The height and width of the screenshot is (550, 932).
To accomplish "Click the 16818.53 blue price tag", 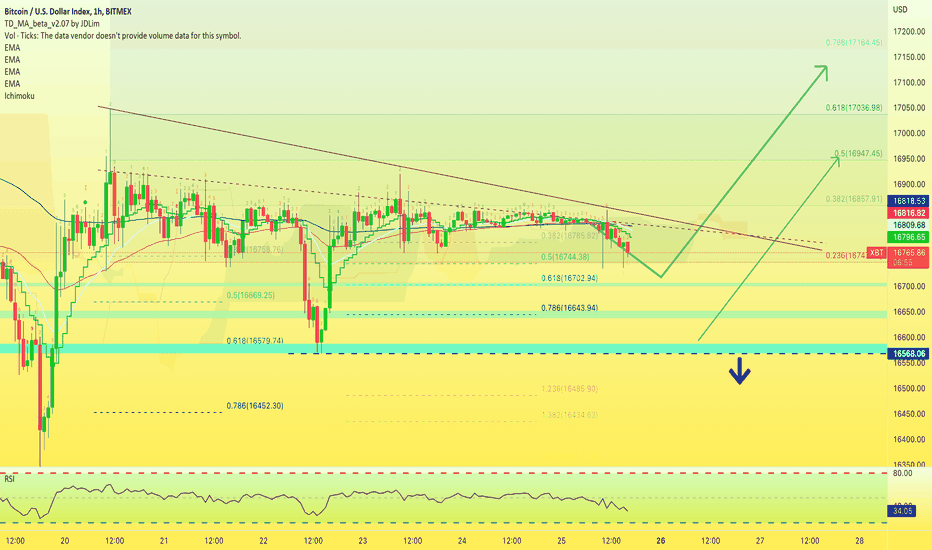I will (x=908, y=201).
